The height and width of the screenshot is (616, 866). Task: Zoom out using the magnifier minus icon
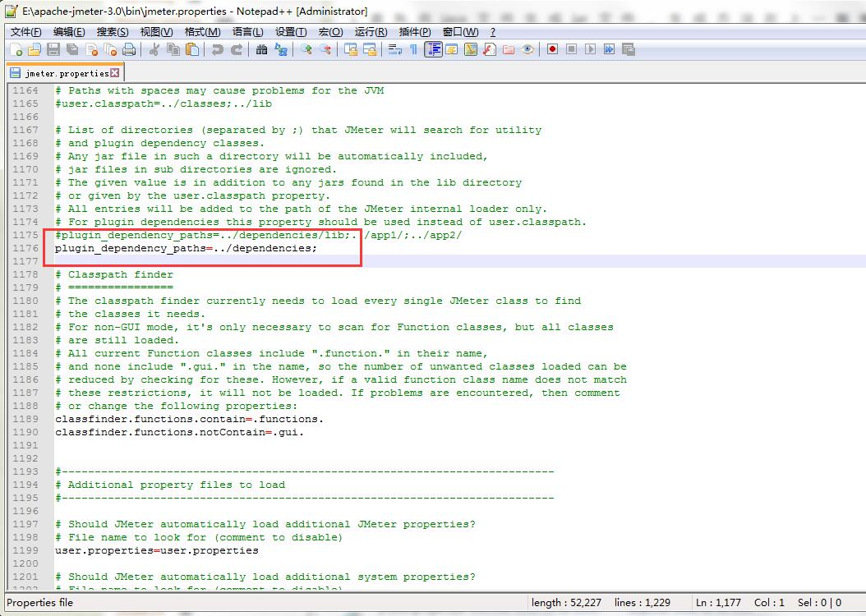tap(325, 49)
